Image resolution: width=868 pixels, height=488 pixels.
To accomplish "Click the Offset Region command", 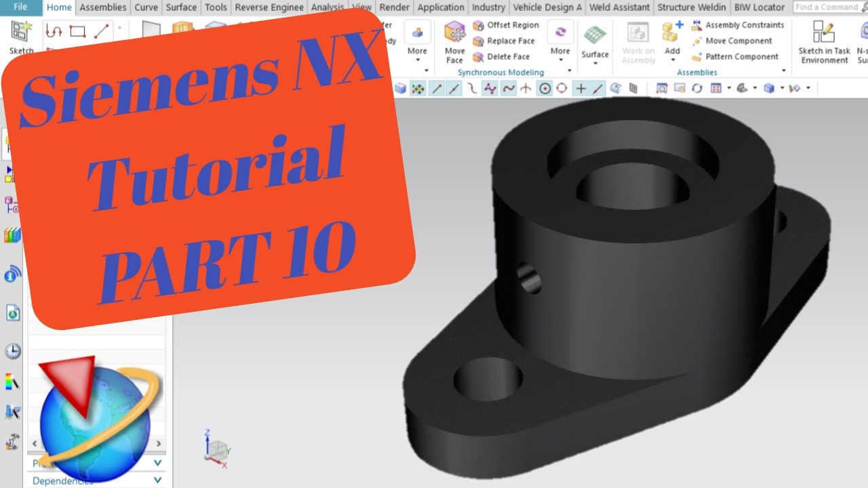I will click(506, 25).
